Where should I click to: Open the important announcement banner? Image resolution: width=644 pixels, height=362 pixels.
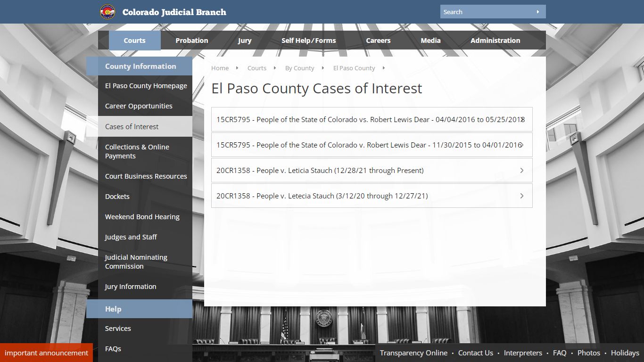coord(46,353)
